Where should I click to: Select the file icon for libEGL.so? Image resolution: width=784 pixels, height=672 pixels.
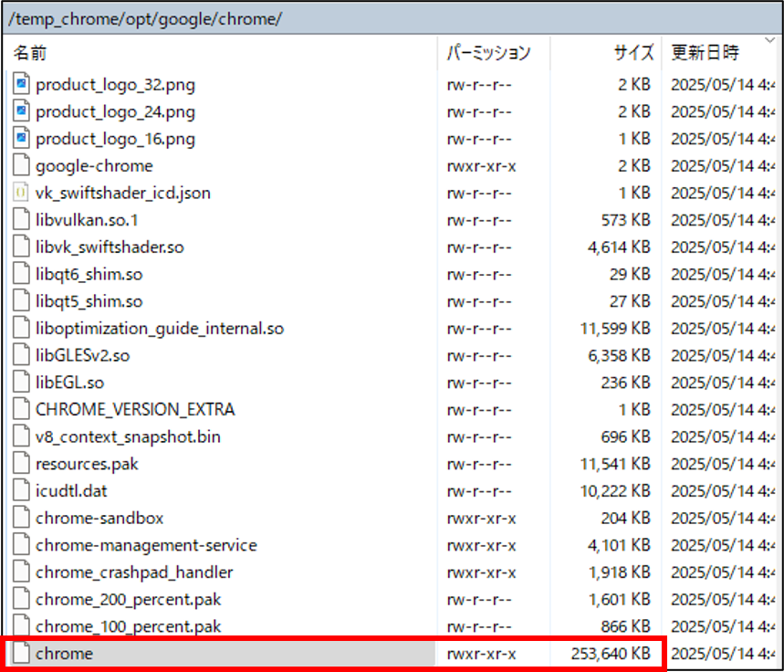point(21,383)
